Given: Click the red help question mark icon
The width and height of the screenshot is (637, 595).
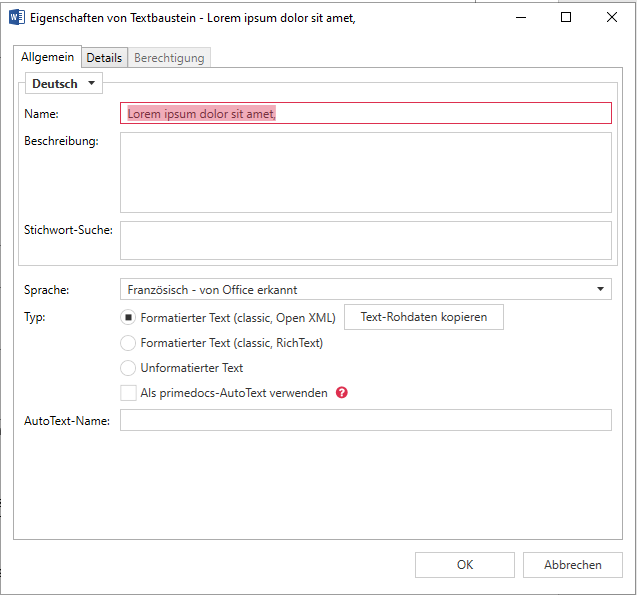Looking at the screenshot, I should coord(342,393).
